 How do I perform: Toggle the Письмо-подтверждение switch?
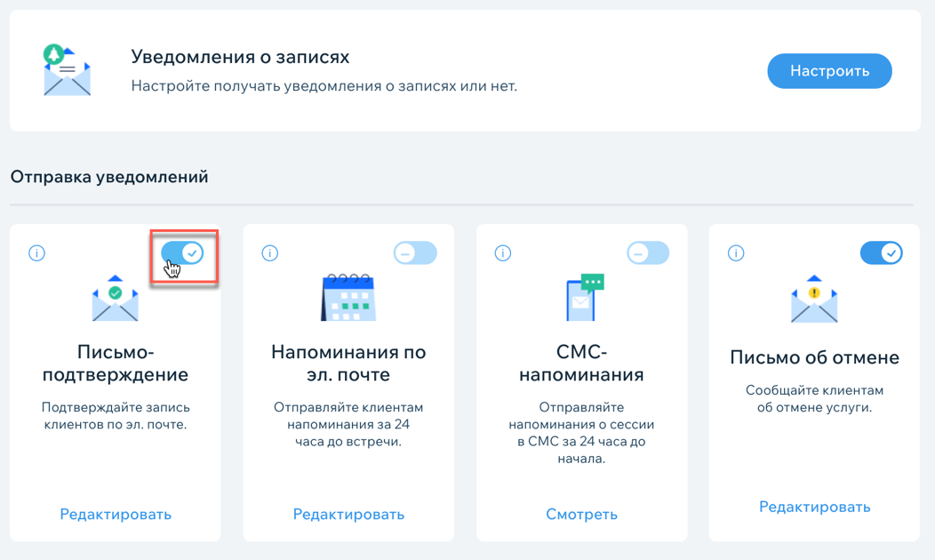(182, 252)
